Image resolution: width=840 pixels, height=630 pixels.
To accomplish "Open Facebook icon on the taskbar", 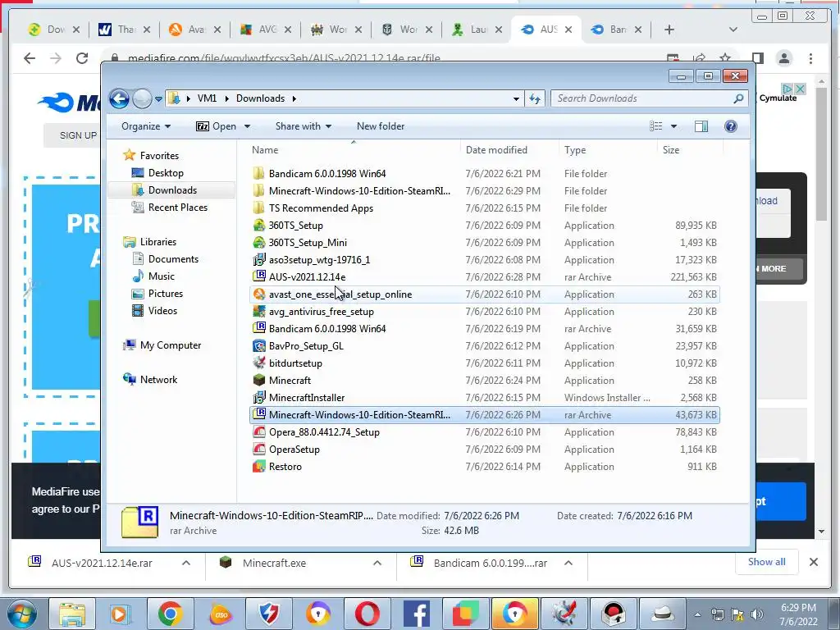I will point(416,614).
